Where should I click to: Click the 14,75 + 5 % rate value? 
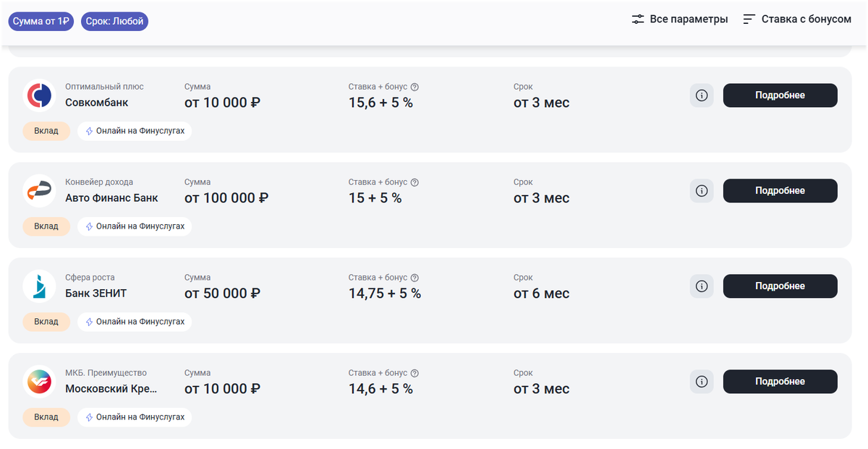(385, 294)
